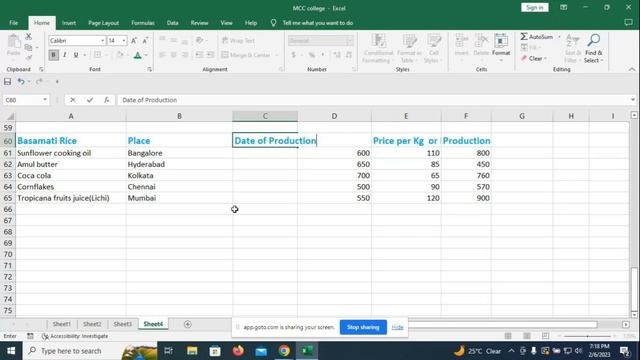
Task: Expand the formula bar chevron
Action: point(633,100)
